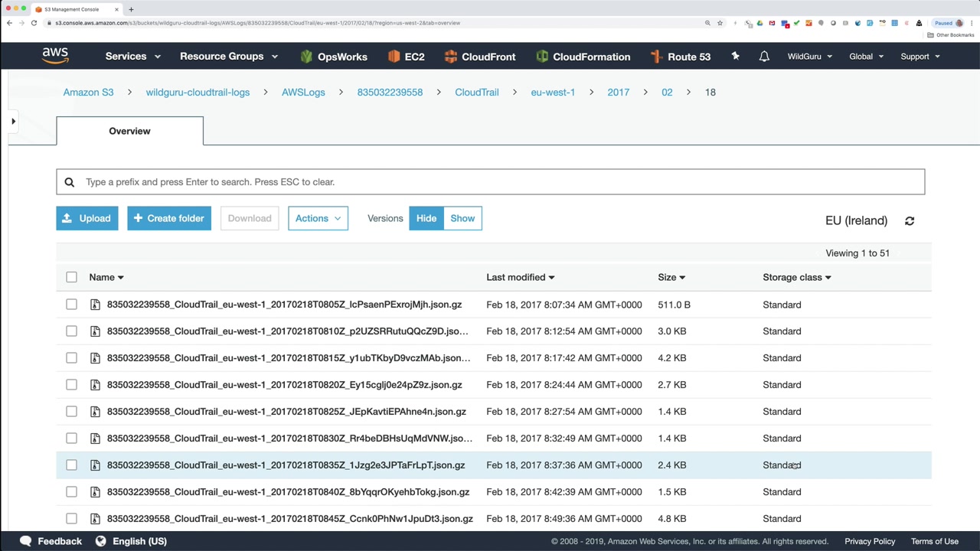Switch to the Overview tab
This screenshot has width=980, height=551.
click(x=129, y=131)
